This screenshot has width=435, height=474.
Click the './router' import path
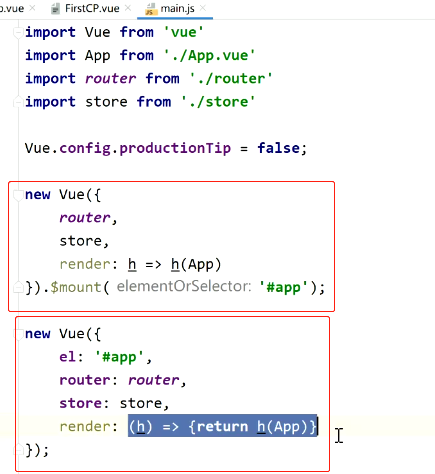click(x=230, y=79)
